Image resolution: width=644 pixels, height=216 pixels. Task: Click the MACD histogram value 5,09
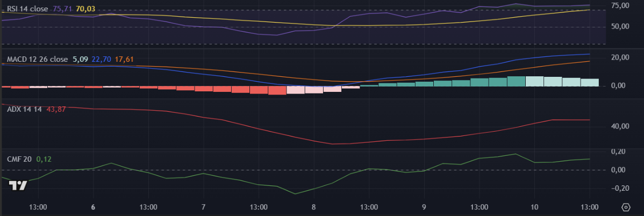79,59
